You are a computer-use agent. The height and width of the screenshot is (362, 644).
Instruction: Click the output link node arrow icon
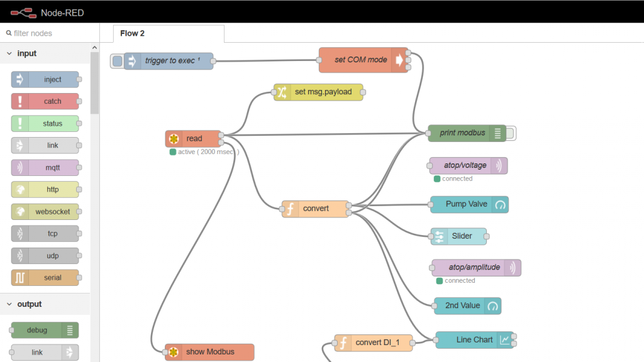[x=70, y=352]
